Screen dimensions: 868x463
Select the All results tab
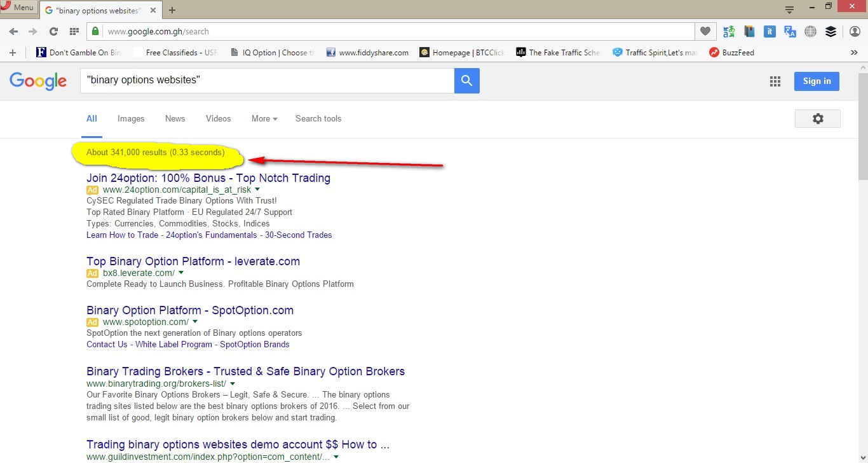[x=92, y=118]
